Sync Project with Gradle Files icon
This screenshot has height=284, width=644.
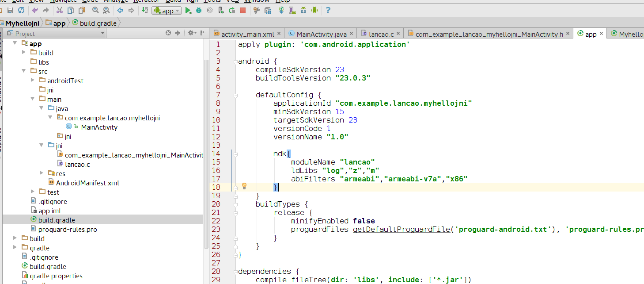pos(281,10)
